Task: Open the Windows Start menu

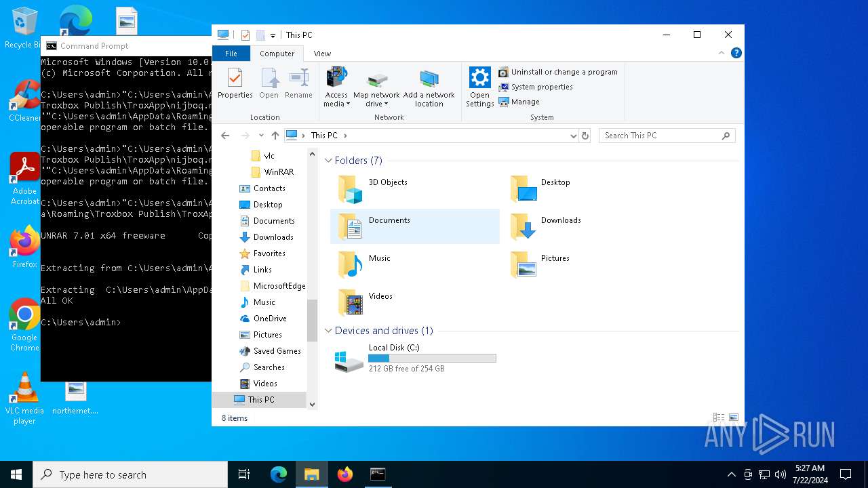Action: 16,474
